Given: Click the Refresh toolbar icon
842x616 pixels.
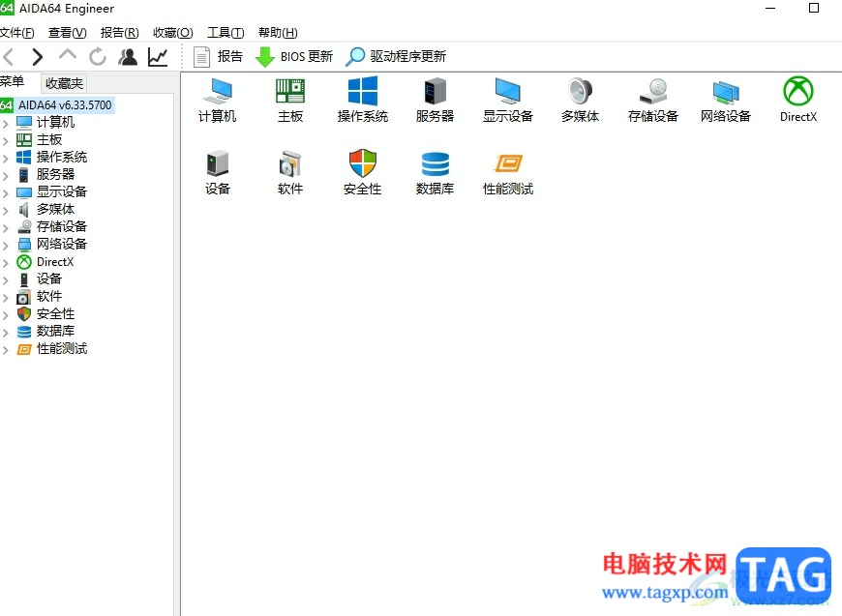Looking at the screenshot, I should coord(98,56).
